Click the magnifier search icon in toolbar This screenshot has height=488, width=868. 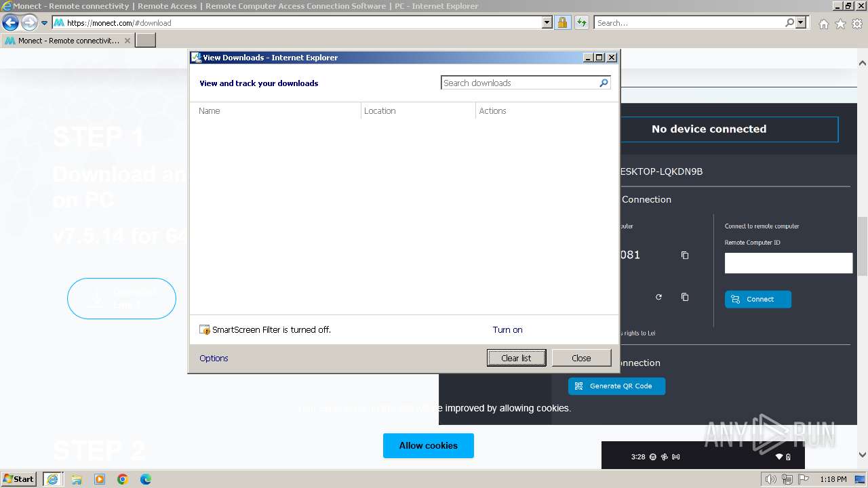(x=789, y=22)
